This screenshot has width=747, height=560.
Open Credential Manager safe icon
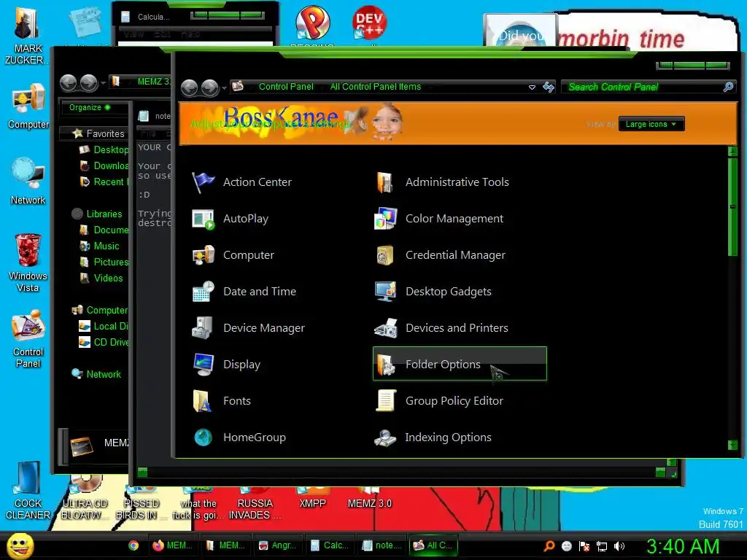point(385,254)
